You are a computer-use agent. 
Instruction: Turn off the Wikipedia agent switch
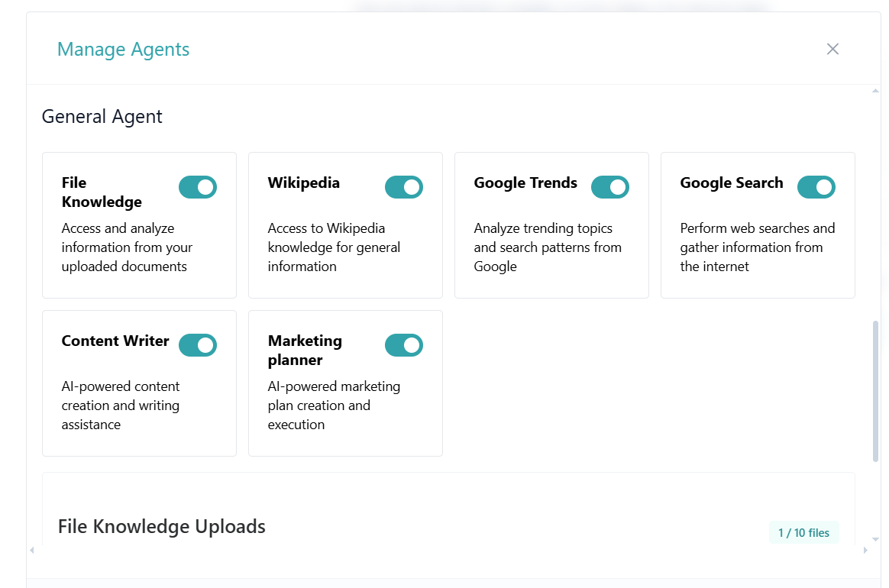404,187
